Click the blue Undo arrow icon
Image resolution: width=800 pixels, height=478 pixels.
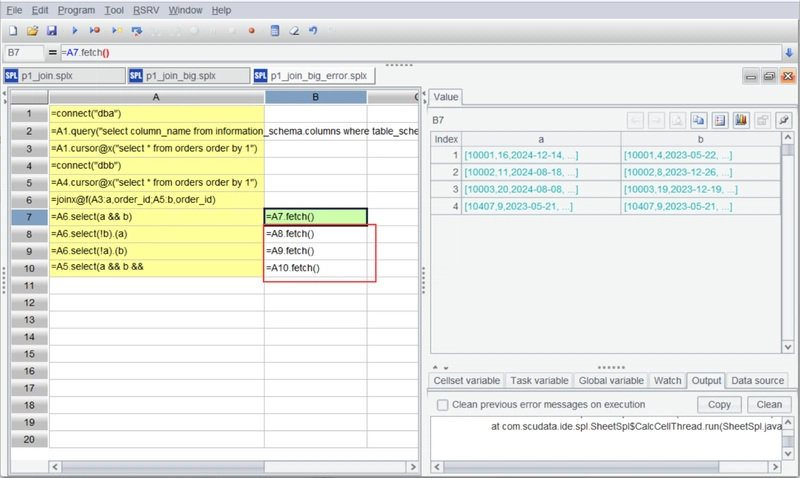313,31
